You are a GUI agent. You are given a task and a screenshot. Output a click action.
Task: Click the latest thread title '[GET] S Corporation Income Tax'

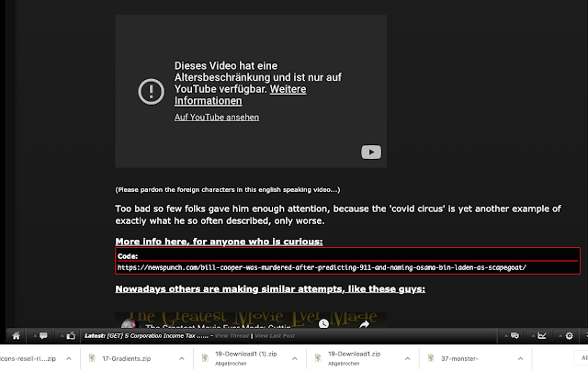157,336
